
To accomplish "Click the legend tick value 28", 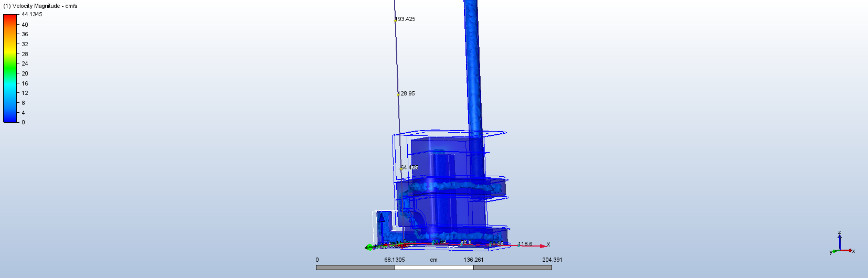I will coord(25,54).
